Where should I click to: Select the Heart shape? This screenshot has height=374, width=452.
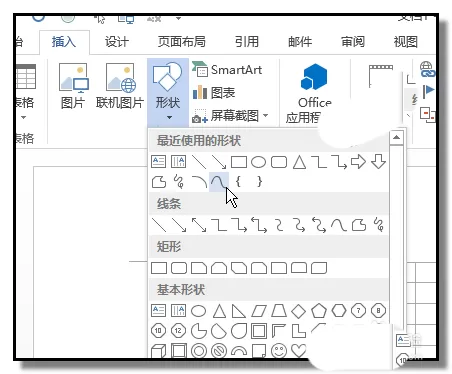tap(298, 350)
